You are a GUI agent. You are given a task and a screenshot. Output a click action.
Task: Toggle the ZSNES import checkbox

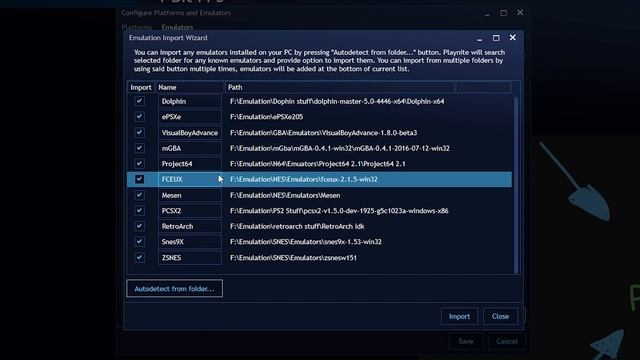coord(139,257)
